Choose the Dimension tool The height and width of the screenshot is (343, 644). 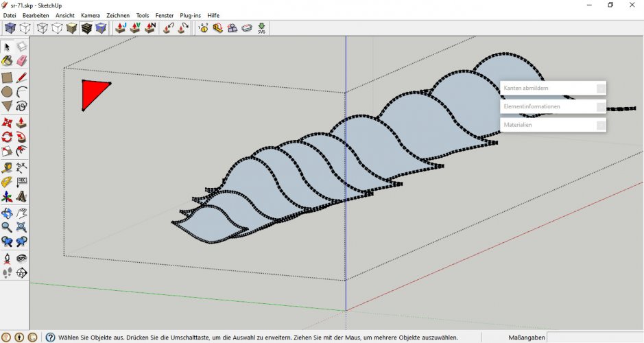click(x=21, y=167)
